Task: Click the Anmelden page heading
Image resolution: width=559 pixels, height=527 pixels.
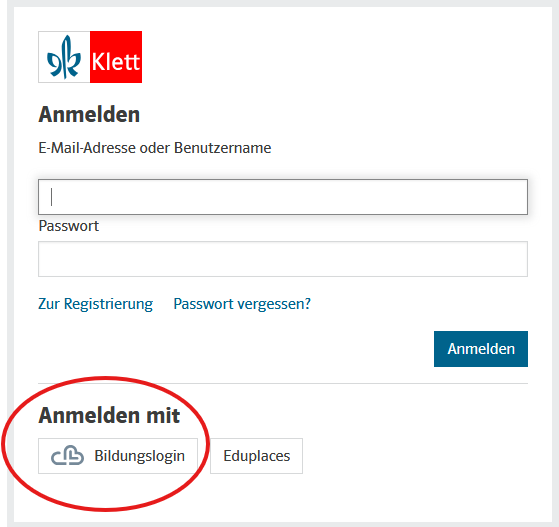Action: click(89, 114)
